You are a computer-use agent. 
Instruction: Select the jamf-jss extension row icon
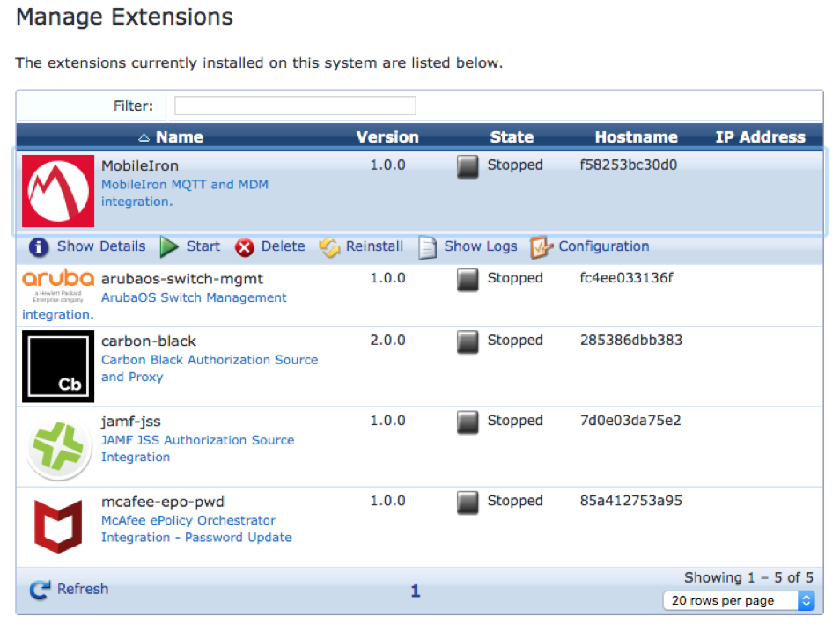point(58,447)
